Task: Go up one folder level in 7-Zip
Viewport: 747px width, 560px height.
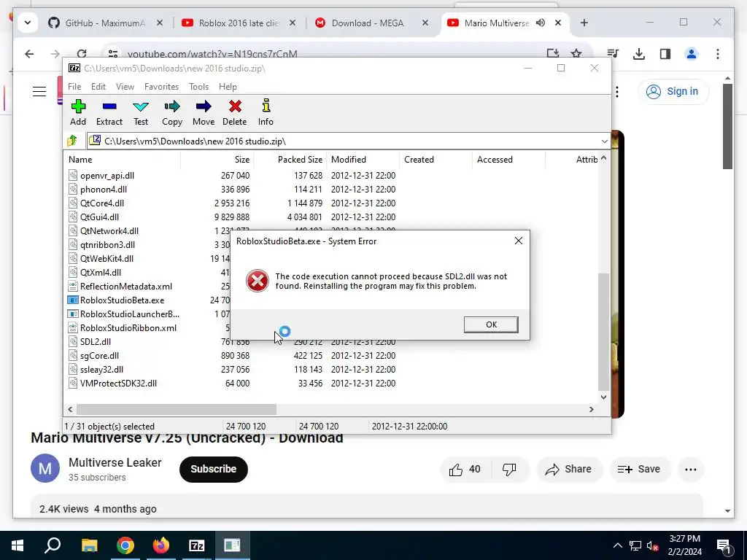Action: point(72,141)
